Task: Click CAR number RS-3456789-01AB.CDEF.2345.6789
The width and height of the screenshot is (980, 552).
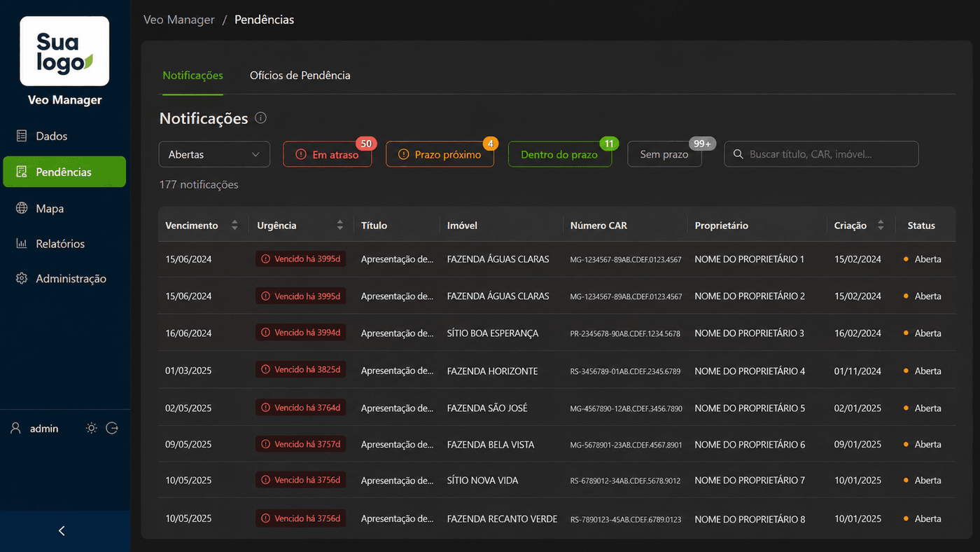Action: coord(625,371)
